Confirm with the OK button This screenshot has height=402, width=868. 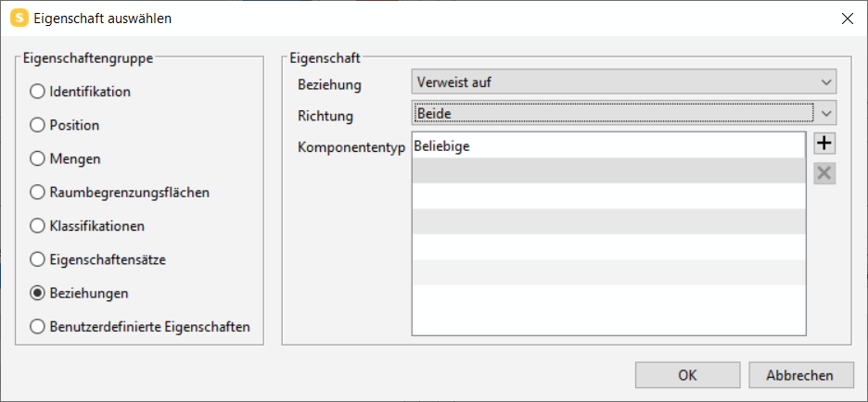pos(687,375)
